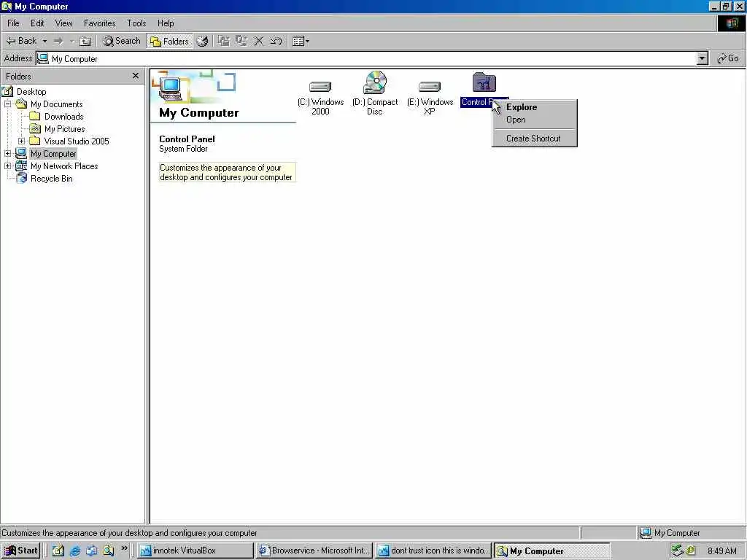Open the View menu
The height and width of the screenshot is (560, 747).
[63, 23]
